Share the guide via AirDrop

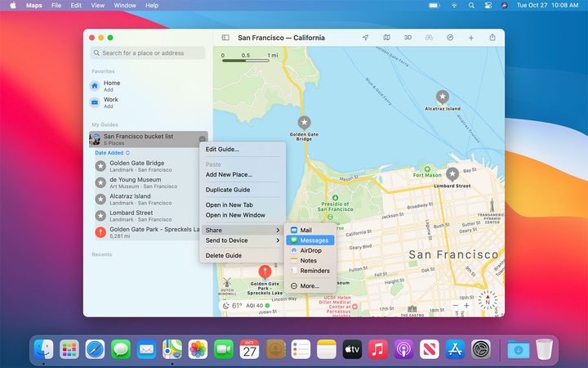310,250
